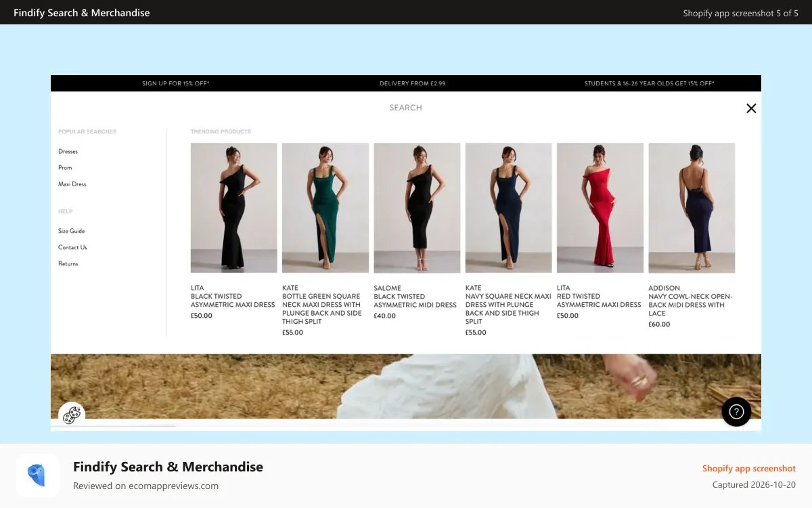
Task: Click Reviewed on ecomappreviews.com text
Action: pyautogui.click(x=145, y=486)
